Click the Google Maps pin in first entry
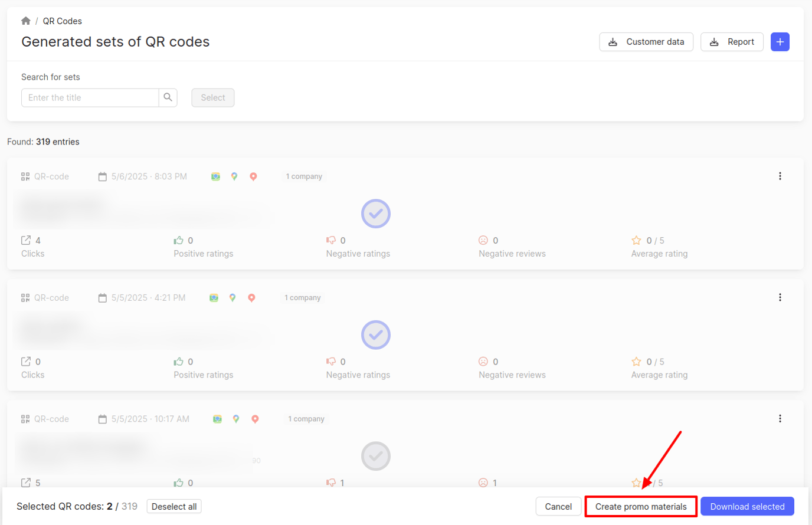 pos(234,176)
